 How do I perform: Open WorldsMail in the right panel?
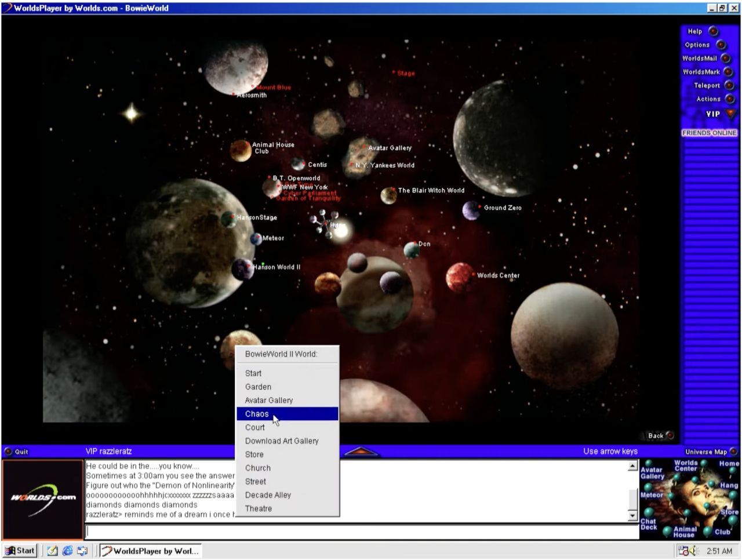(726, 59)
